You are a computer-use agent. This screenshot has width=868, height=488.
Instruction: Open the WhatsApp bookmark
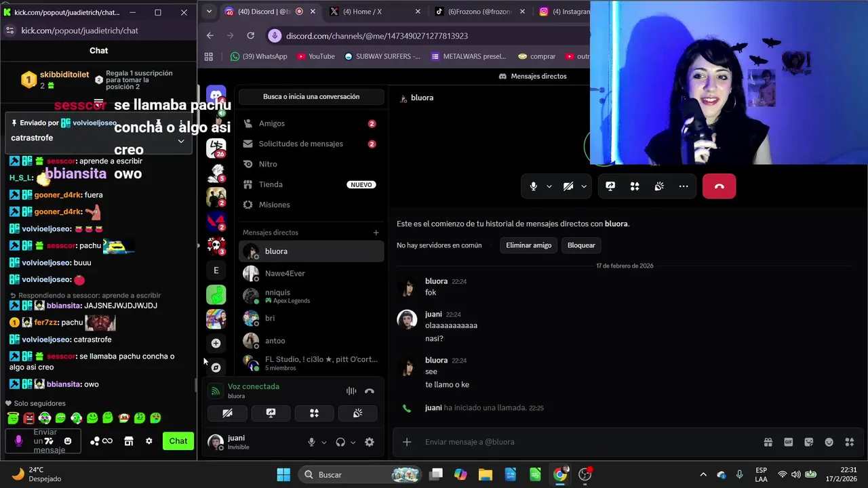[x=258, y=56]
